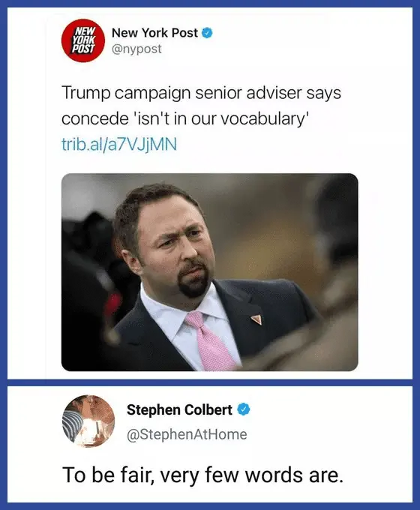Open the Stephen Colbert display name

179,409
